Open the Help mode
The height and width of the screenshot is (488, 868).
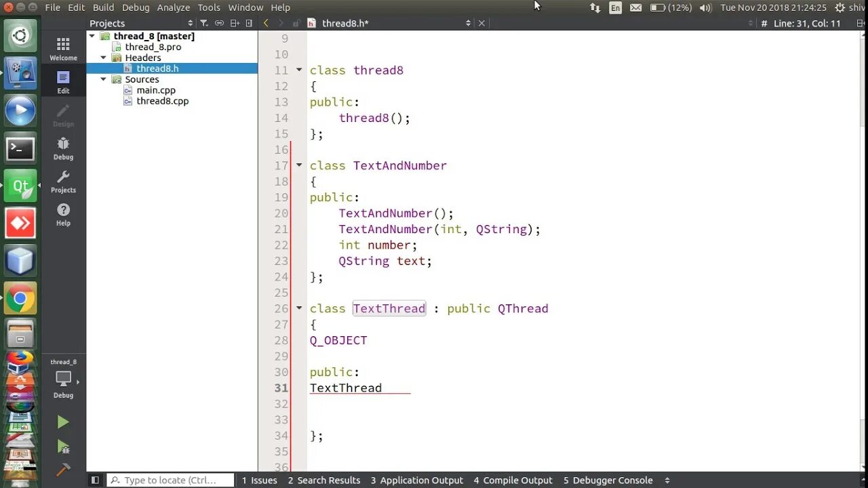click(63, 215)
